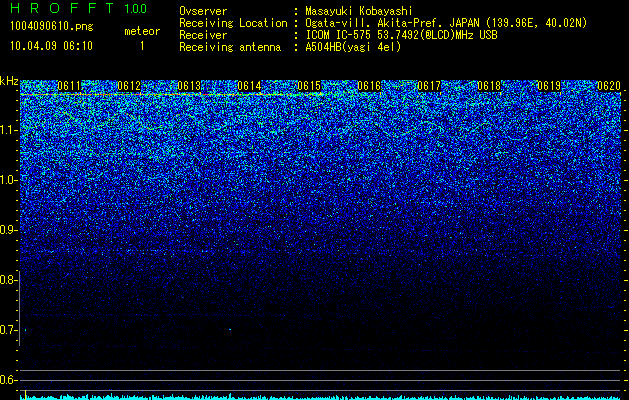Click the Receiving Location field label
Viewport: 629px width, 400px height.
(233, 23)
